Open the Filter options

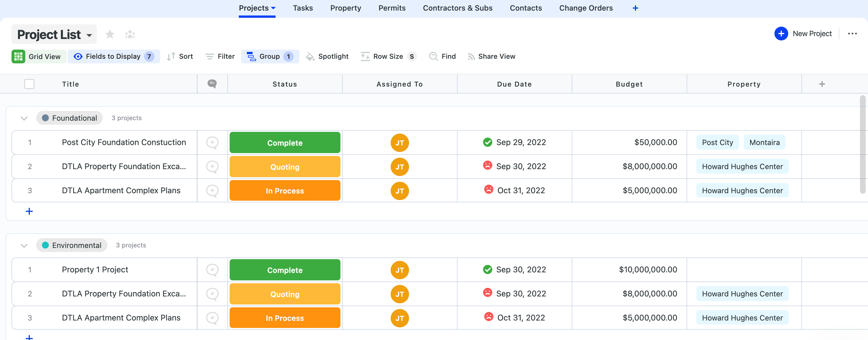click(x=219, y=56)
